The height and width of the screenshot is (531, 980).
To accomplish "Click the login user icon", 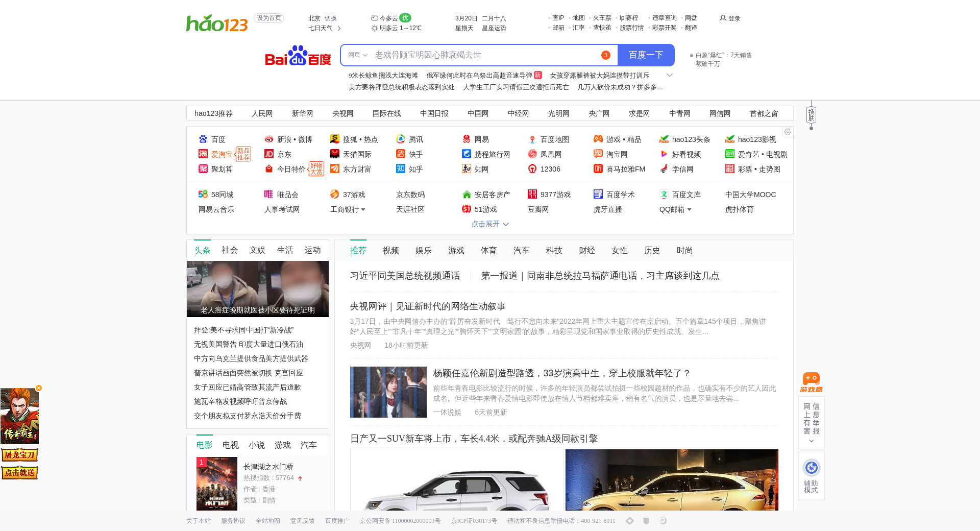I will [x=723, y=18].
